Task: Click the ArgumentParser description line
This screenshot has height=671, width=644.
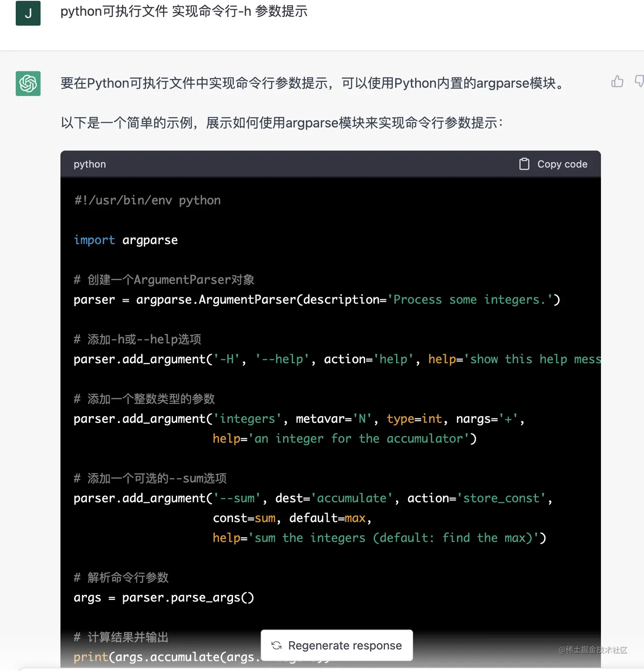Action: coord(317,300)
